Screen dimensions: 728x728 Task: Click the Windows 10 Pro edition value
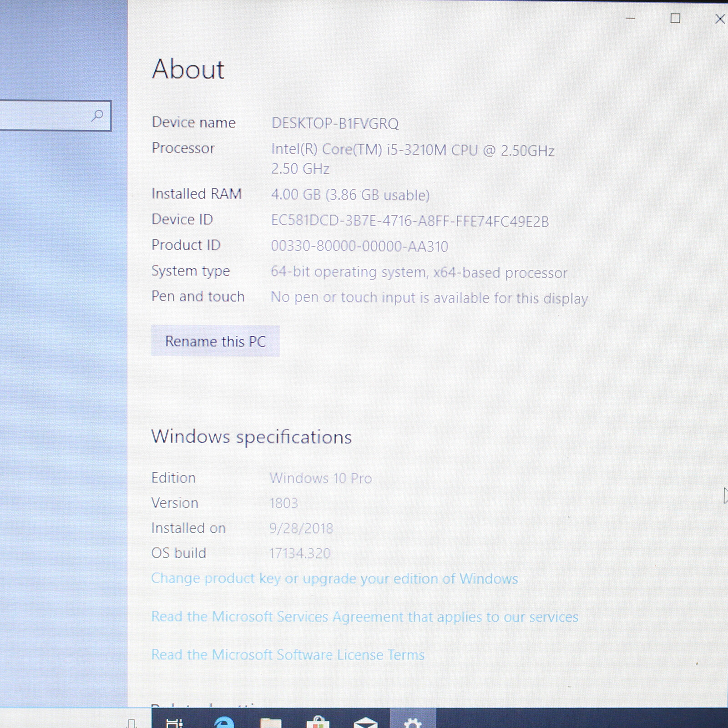click(x=321, y=478)
